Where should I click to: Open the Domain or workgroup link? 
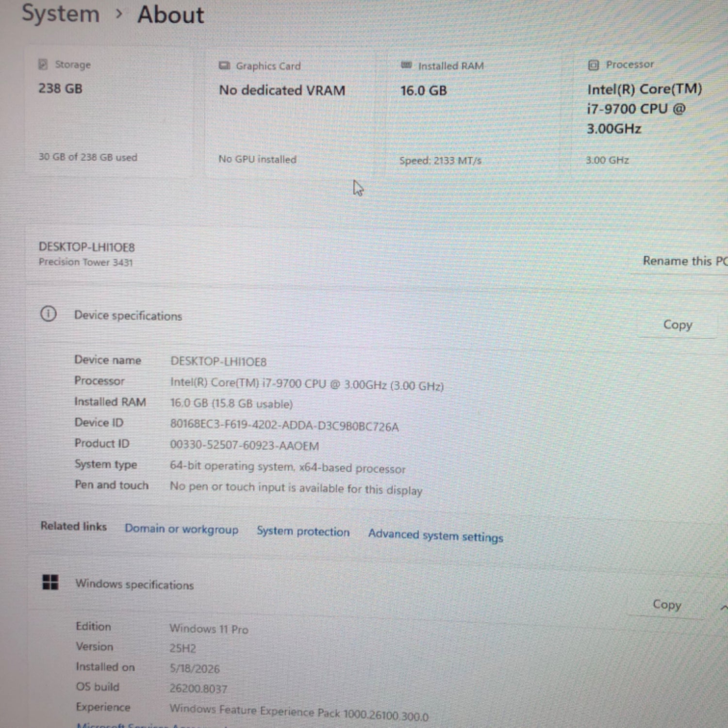[x=182, y=529]
